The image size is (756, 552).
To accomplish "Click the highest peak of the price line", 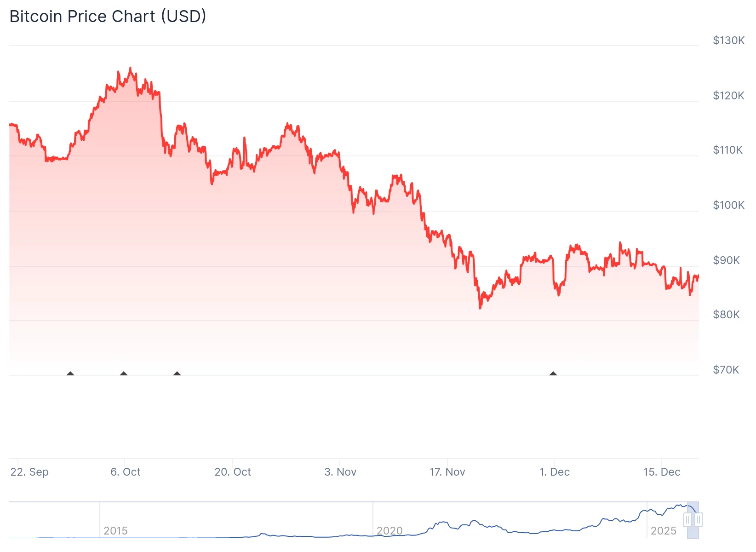I will (130, 68).
